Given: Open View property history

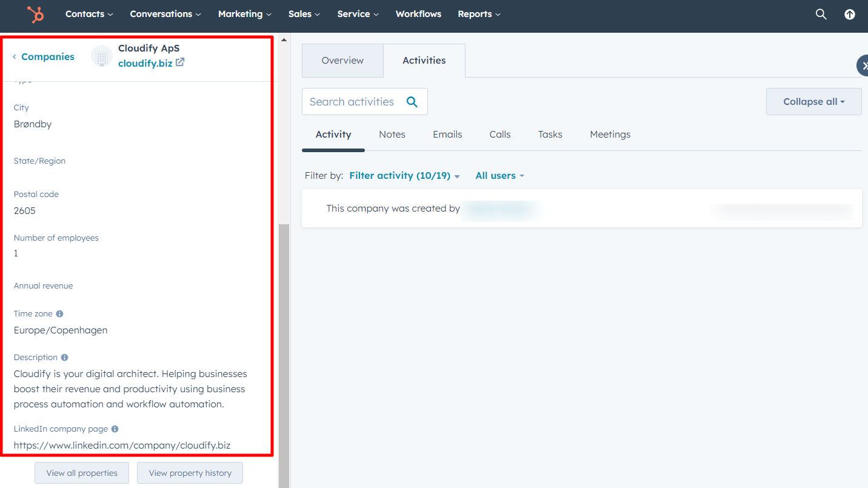Looking at the screenshot, I should (190, 473).
